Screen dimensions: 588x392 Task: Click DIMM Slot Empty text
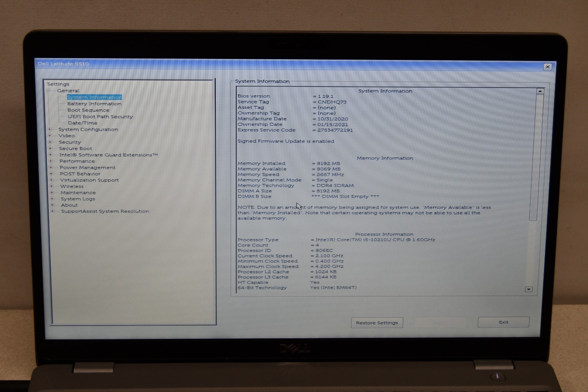[x=345, y=196]
